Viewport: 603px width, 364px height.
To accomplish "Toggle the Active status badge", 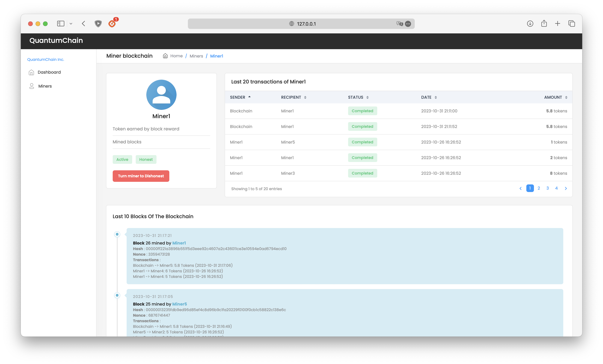I will point(122,159).
